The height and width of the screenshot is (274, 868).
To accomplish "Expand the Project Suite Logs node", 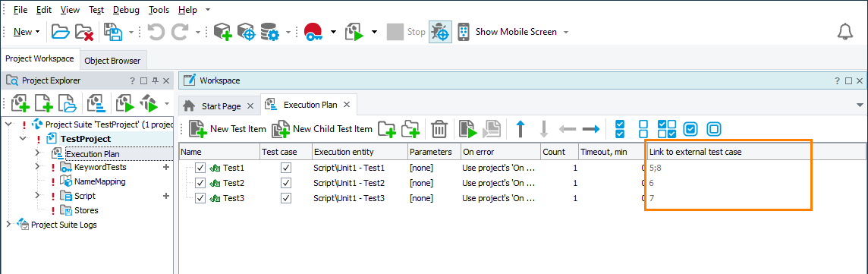I will click(x=8, y=224).
